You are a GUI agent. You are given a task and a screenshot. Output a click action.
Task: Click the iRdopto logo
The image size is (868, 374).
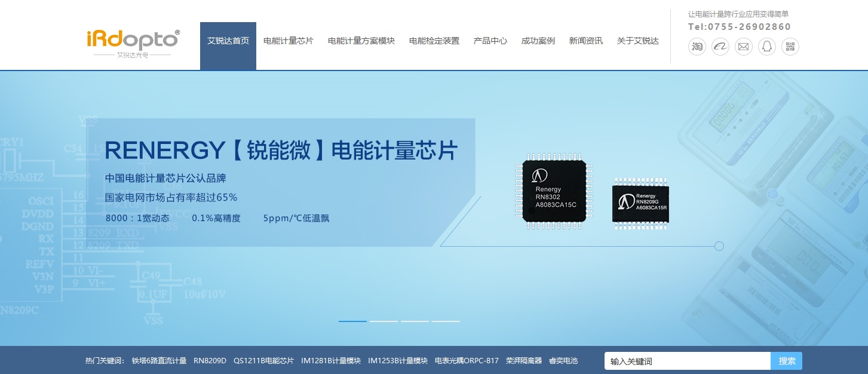(x=133, y=44)
